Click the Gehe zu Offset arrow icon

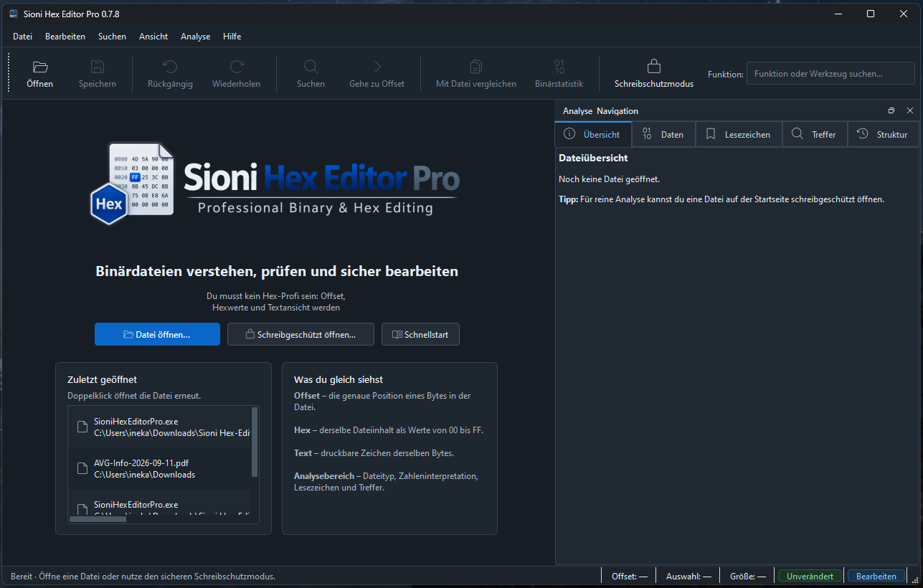(x=377, y=67)
